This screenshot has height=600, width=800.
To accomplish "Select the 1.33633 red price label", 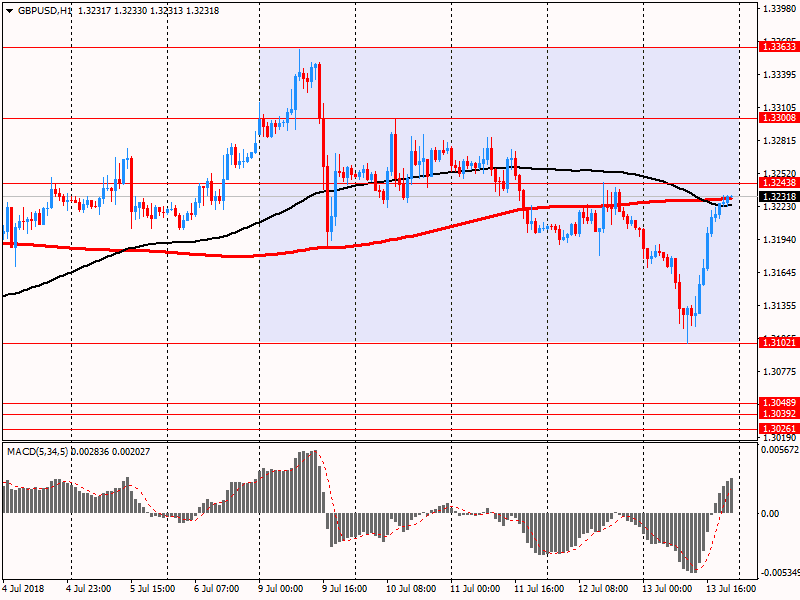I will point(778,47).
